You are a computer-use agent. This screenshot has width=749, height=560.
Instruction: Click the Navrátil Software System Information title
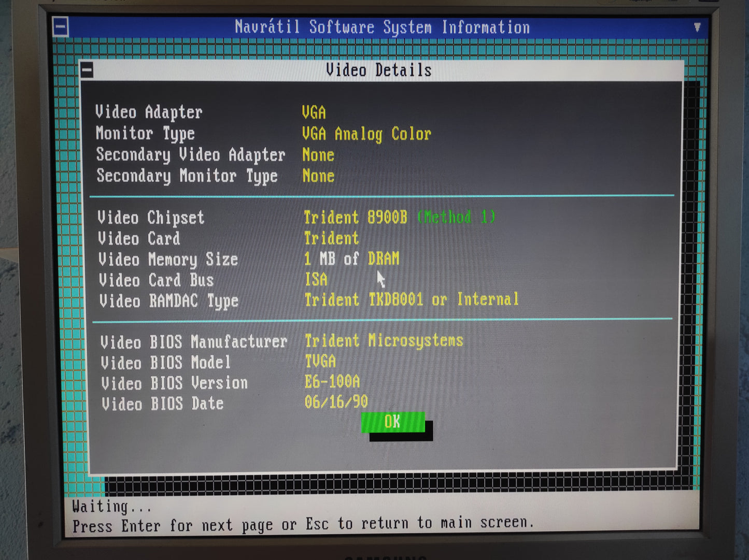[382, 27]
